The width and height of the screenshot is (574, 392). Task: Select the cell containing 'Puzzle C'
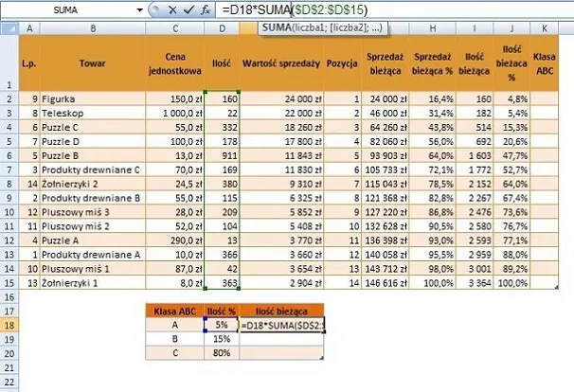click(x=93, y=128)
